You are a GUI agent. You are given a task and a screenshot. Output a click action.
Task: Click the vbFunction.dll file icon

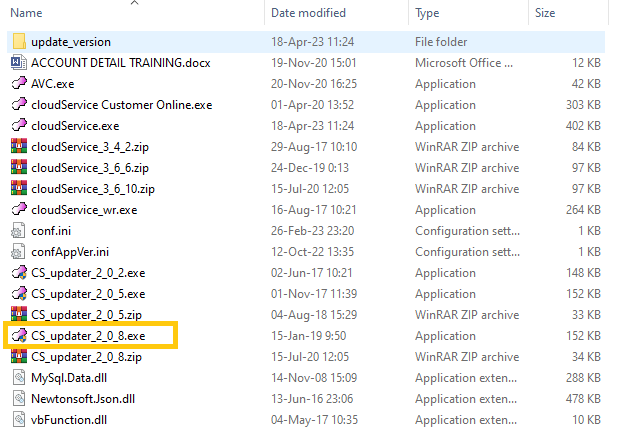(18, 419)
